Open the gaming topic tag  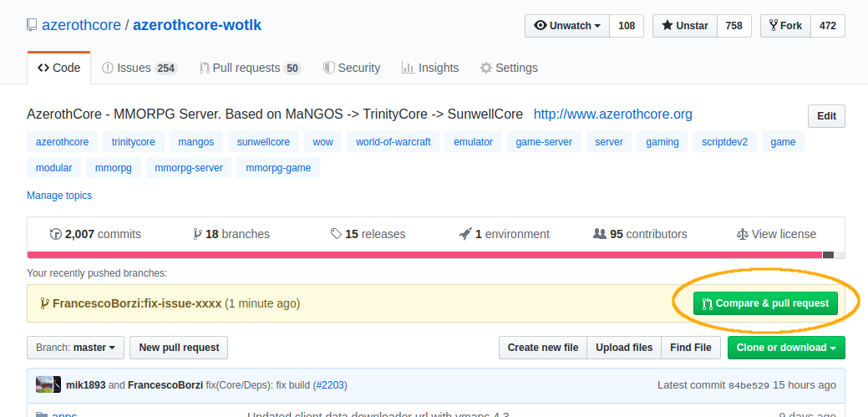[662, 142]
